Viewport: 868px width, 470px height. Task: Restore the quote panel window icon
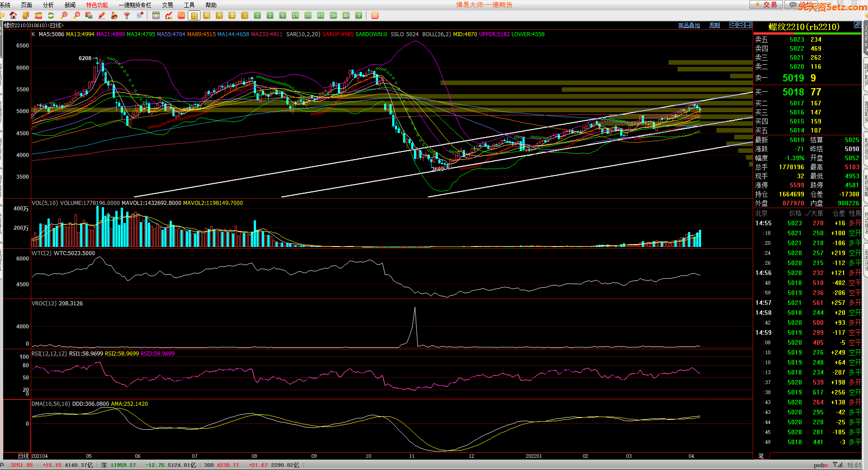(x=857, y=25)
